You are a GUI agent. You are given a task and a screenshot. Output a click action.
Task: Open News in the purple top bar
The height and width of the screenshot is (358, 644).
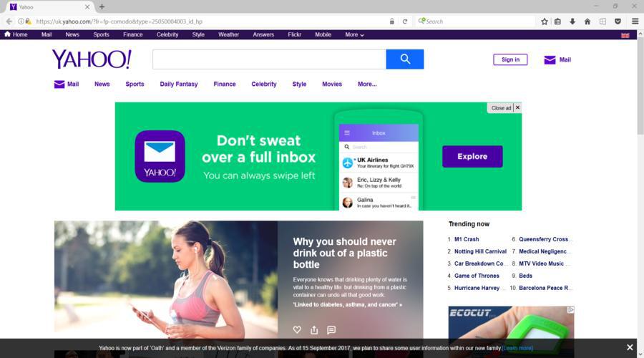[72, 34]
